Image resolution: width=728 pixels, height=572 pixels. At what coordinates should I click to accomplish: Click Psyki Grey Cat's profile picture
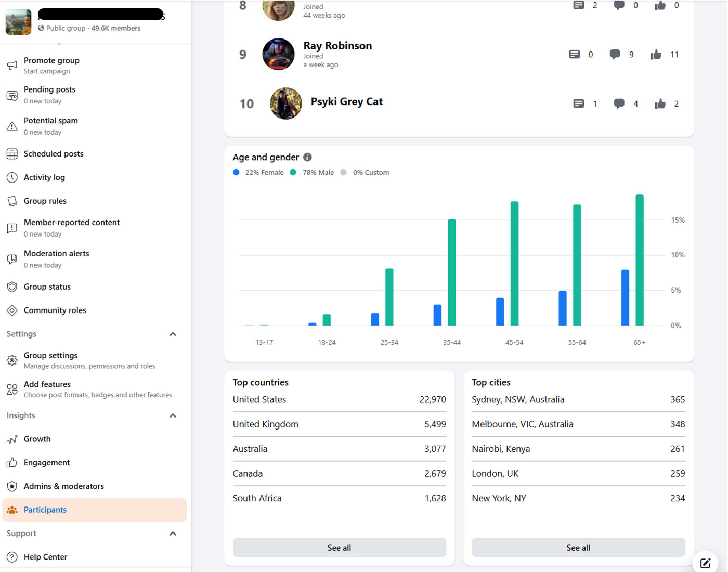(286, 103)
